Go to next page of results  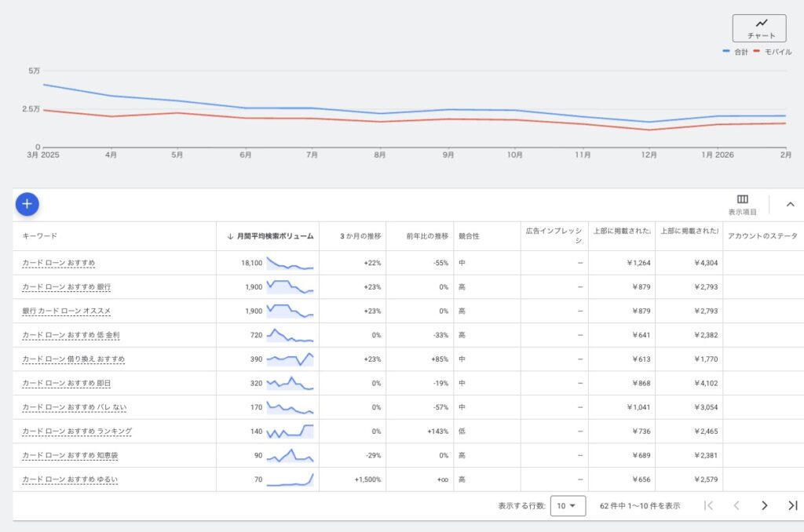coord(764,505)
